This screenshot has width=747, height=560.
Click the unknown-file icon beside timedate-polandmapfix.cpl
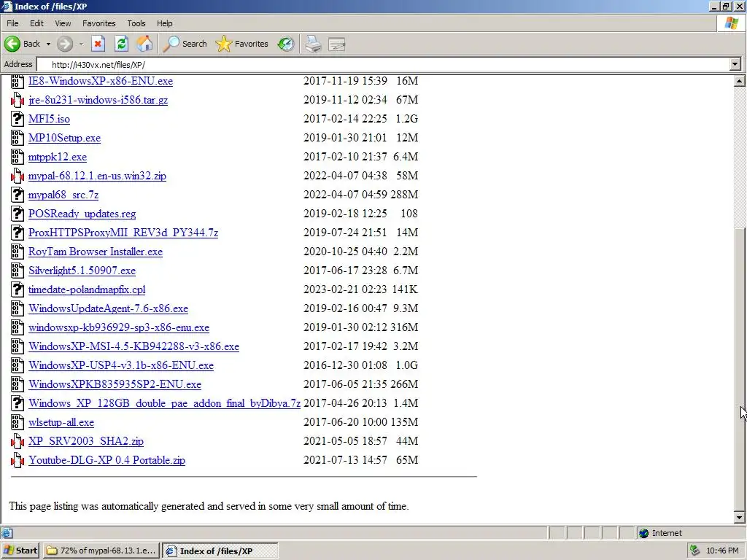(x=18, y=289)
